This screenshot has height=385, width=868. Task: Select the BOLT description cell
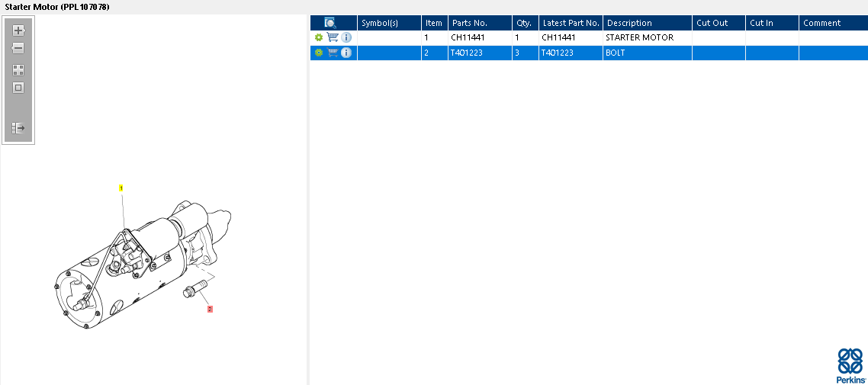pyautogui.click(x=648, y=53)
